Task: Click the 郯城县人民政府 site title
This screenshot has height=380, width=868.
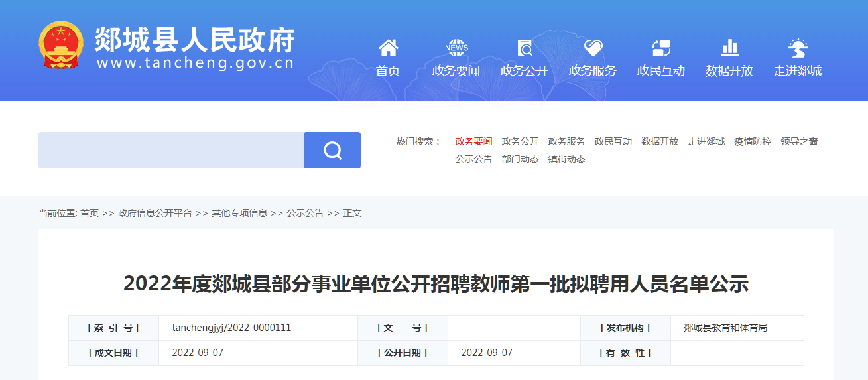Action: pyautogui.click(x=195, y=39)
